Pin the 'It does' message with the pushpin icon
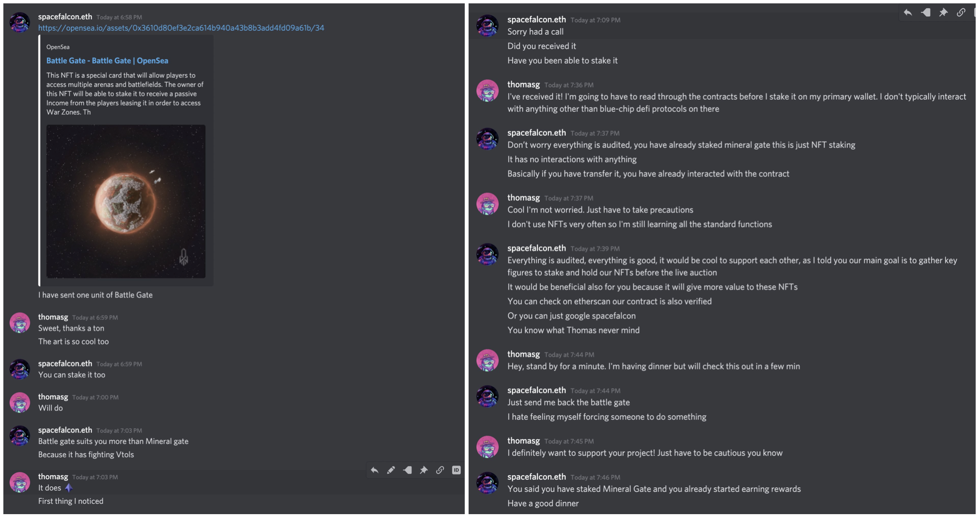 click(423, 470)
